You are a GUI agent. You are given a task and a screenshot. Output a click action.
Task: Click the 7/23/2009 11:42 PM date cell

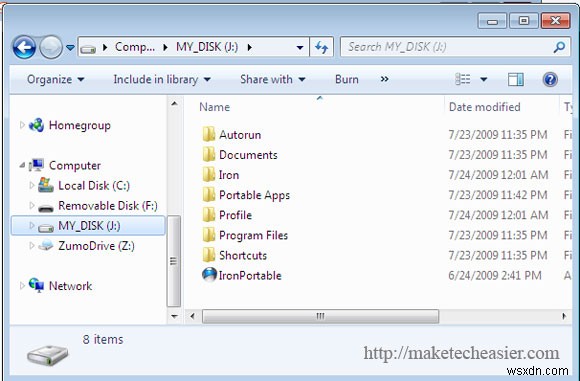pyautogui.click(x=498, y=195)
